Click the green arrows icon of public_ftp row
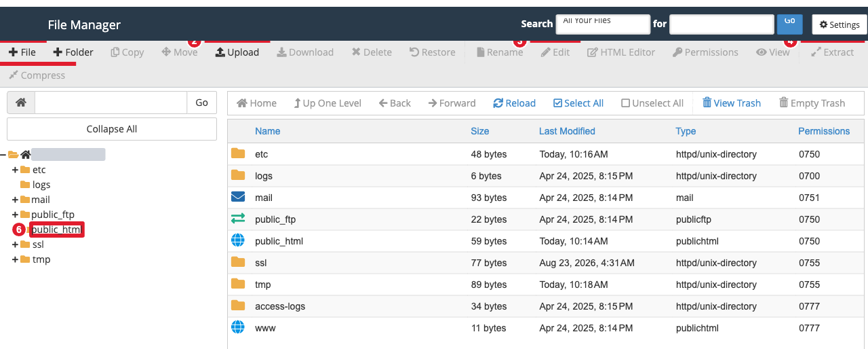The image size is (868, 349). (x=238, y=219)
